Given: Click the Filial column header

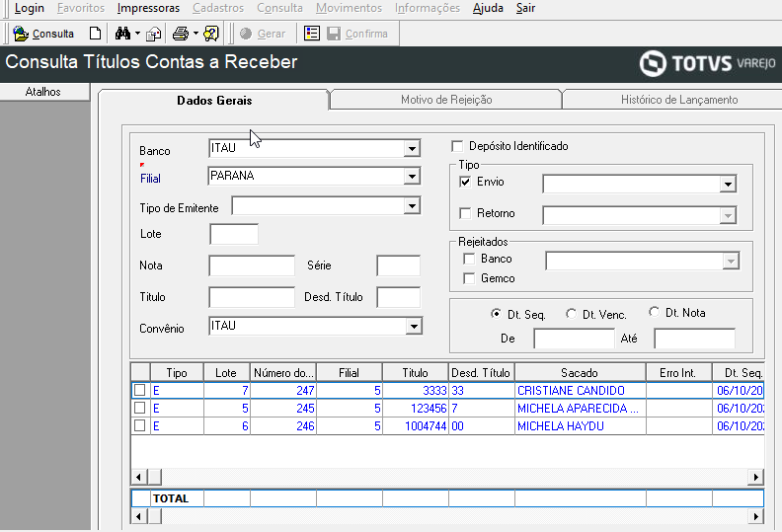Looking at the screenshot, I should [x=350, y=372].
